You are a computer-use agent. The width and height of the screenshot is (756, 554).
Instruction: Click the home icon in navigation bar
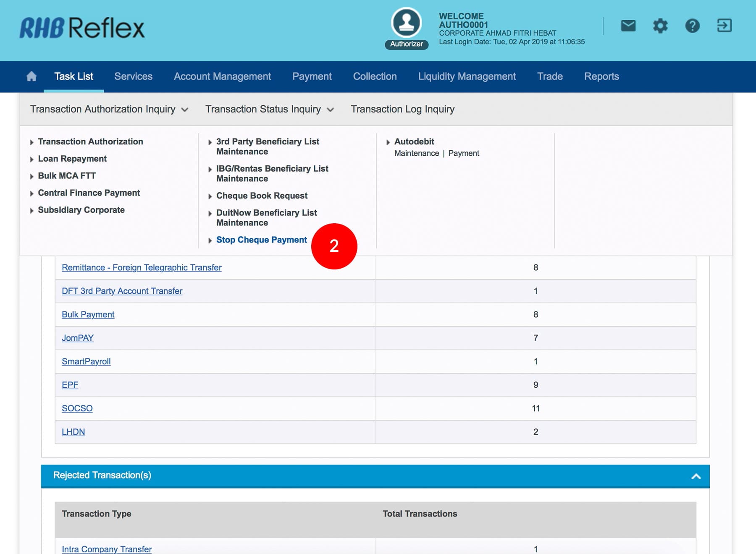(x=31, y=76)
